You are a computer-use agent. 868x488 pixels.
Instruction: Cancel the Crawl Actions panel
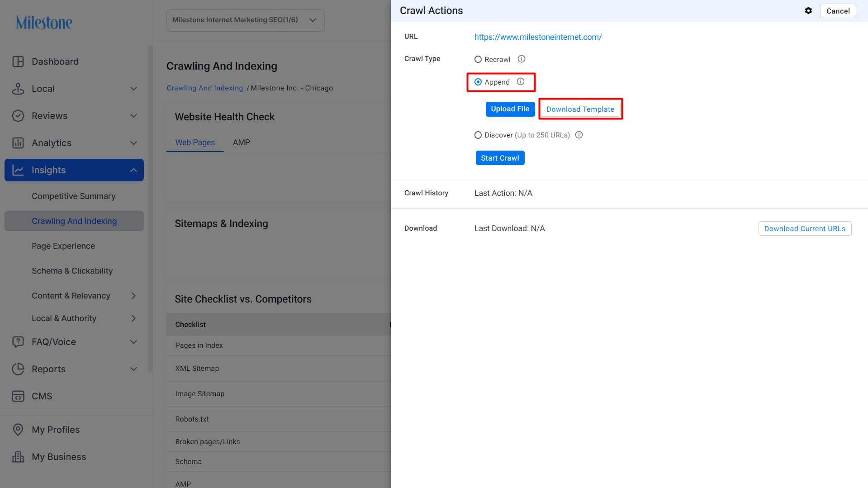pos(838,11)
